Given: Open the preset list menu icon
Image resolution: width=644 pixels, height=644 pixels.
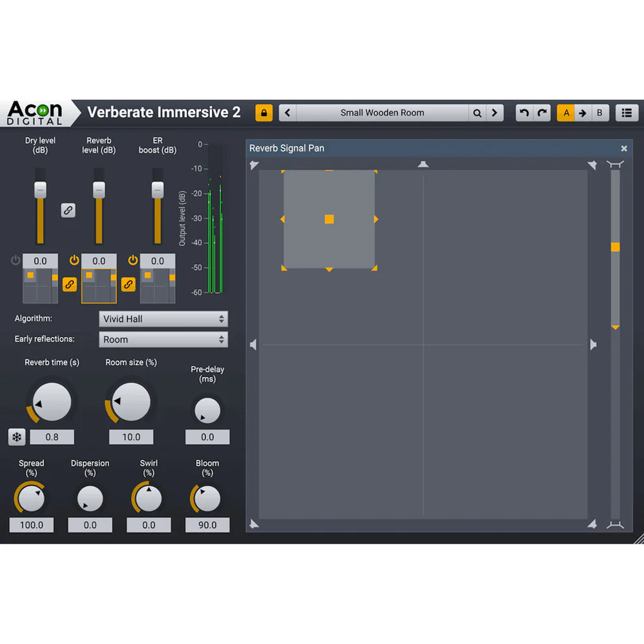Looking at the screenshot, I should [x=627, y=113].
